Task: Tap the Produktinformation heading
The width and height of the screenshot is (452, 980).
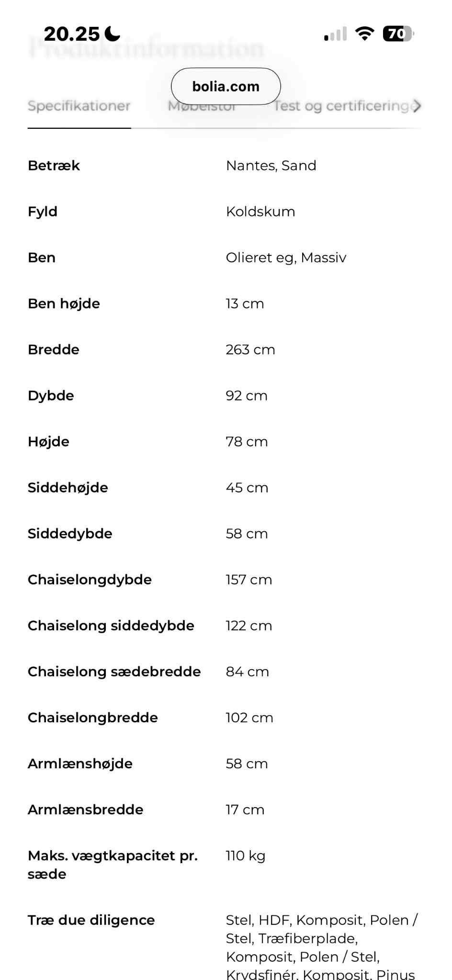Action: 146,48
